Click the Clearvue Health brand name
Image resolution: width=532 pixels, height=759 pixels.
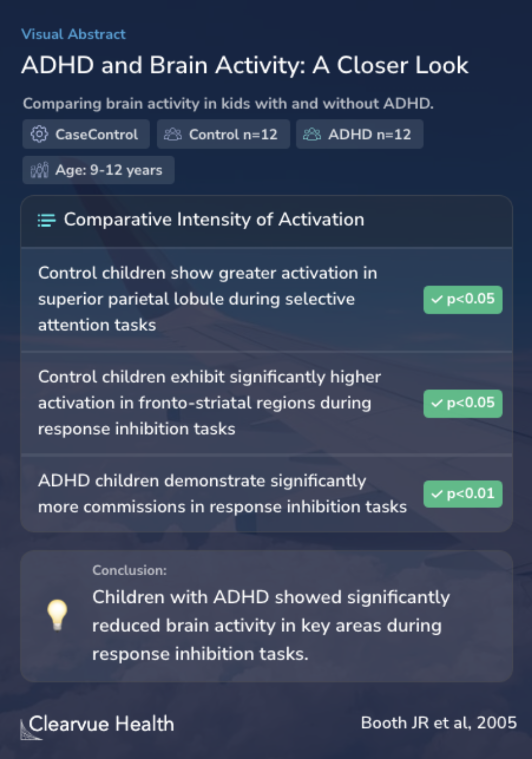tap(101, 724)
